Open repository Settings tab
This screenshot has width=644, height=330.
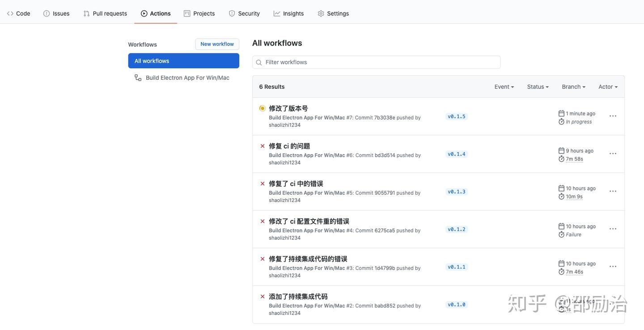[333, 13]
